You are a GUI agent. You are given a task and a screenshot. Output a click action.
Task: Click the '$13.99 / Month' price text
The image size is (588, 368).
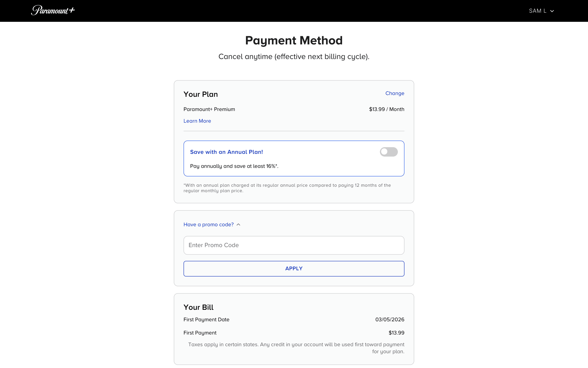tap(386, 109)
